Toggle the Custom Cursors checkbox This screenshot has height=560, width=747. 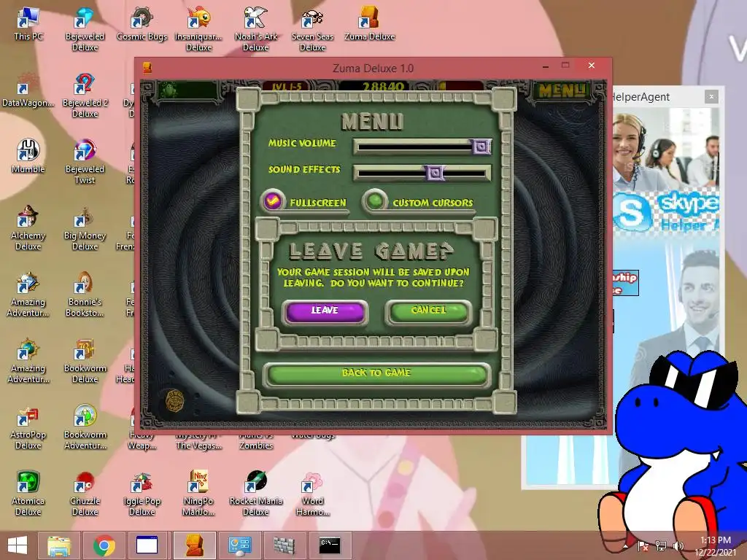(375, 201)
